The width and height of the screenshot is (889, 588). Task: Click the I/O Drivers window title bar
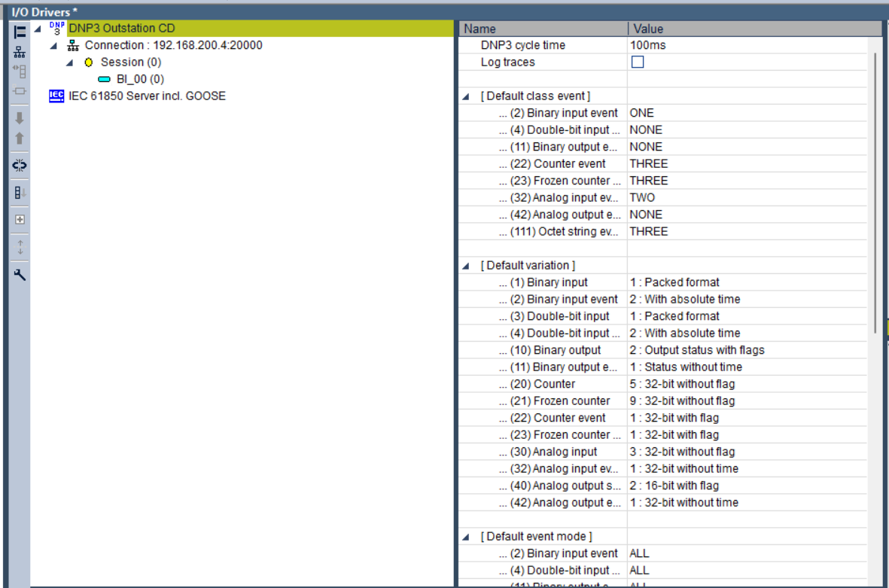[x=444, y=11]
